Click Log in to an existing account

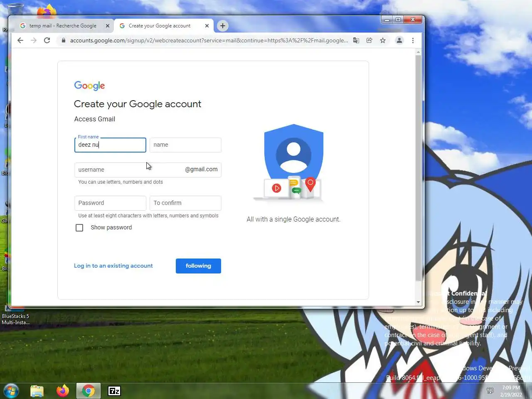click(x=113, y=266)
